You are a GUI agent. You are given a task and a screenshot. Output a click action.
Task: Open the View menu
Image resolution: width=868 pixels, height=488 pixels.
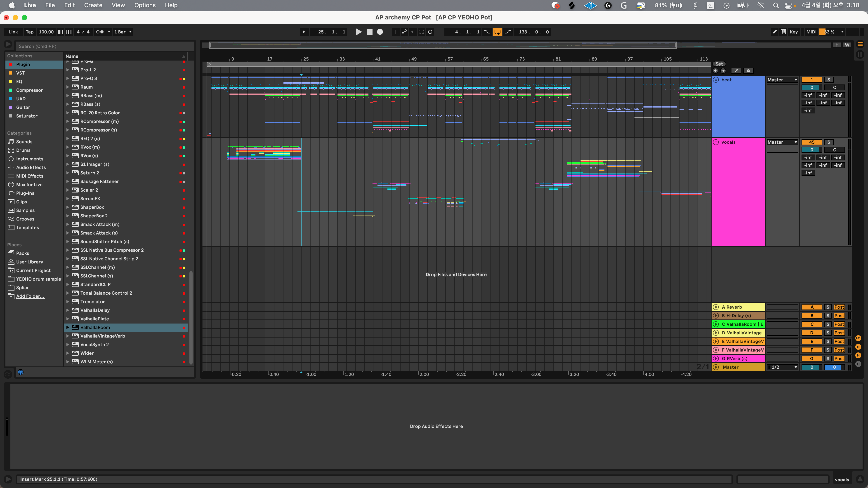click(118, 5)
